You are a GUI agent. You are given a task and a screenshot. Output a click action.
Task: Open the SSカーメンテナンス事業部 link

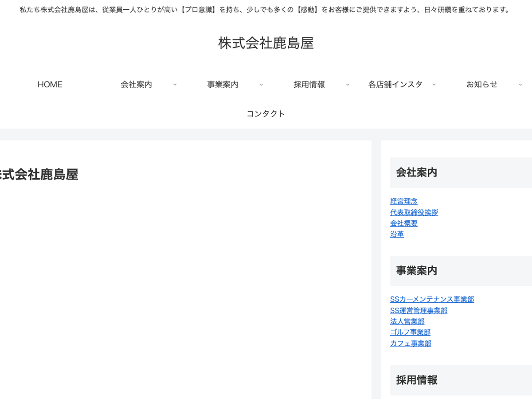432,299
